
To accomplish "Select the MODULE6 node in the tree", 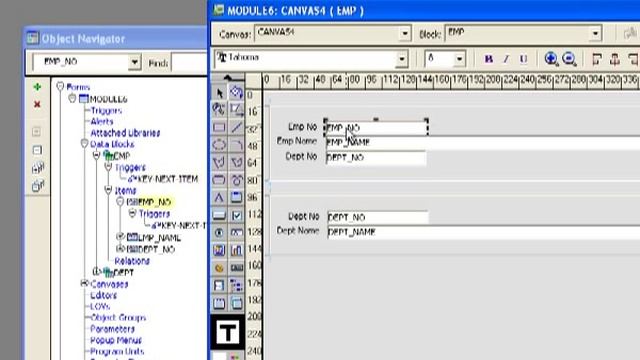I will 108,99.
